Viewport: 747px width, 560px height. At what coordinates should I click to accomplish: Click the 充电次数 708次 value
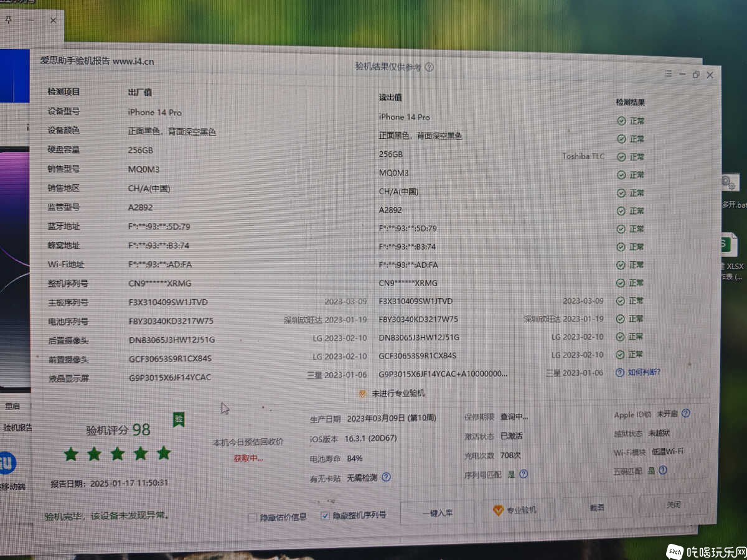[x=510, y=455]
